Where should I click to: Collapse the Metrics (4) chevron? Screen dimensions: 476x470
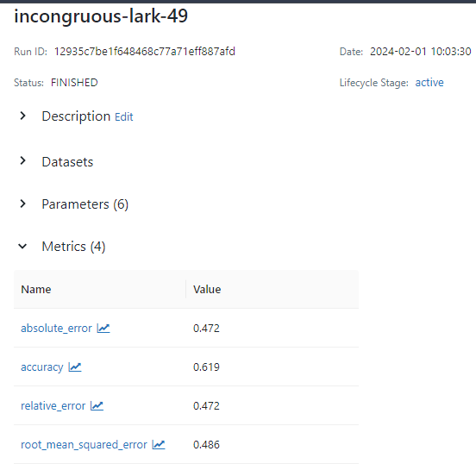(x=22, y=247)
